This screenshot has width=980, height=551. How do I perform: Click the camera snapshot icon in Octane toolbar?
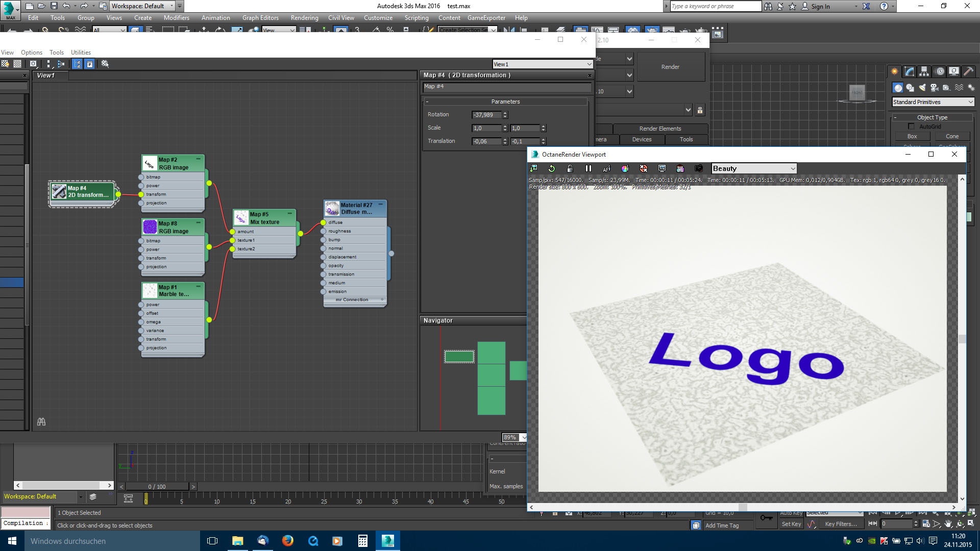click(x=699, y=168)
